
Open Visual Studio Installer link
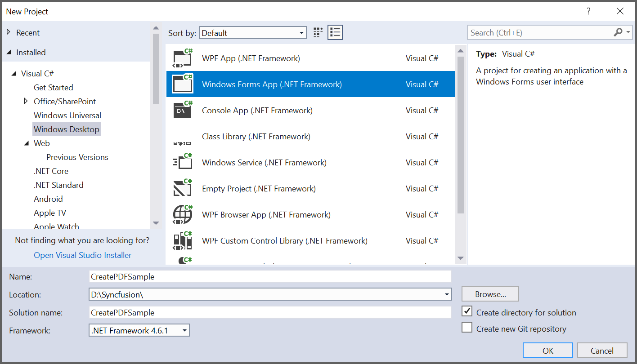(x=83, y=255)
